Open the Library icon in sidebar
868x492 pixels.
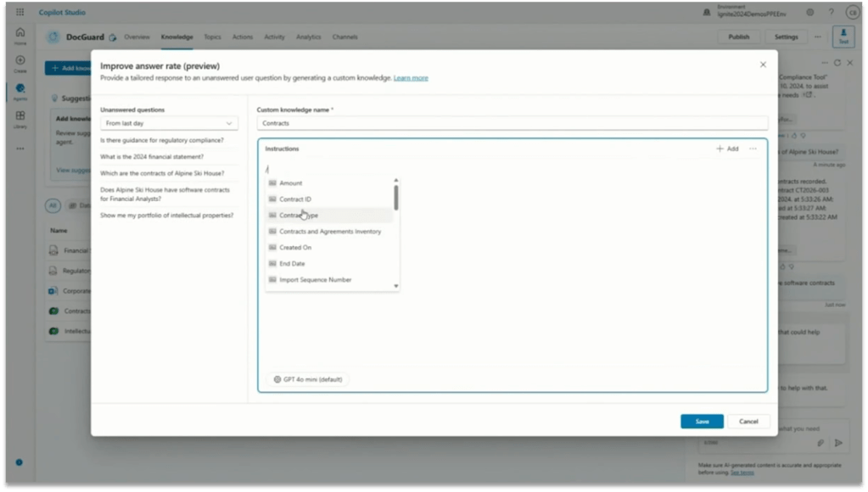tap(20, 118)
